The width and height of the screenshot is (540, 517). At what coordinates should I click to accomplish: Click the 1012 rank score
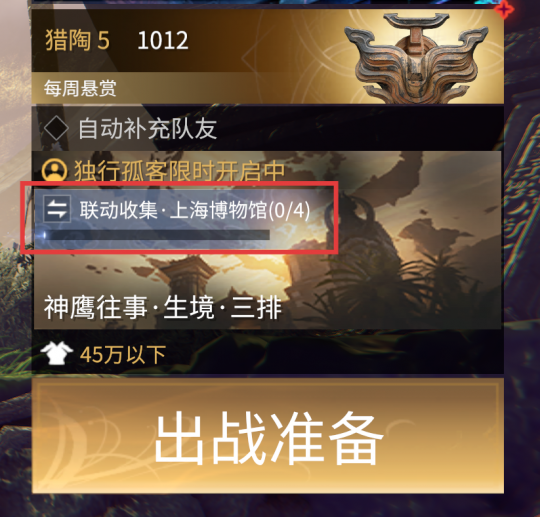click(x=163, y=40)
